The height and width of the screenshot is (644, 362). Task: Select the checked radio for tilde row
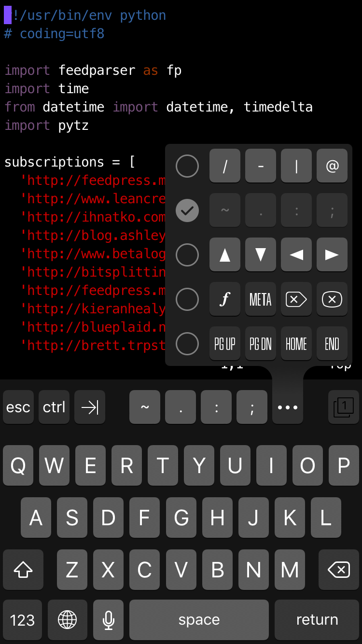click(187, 210)
